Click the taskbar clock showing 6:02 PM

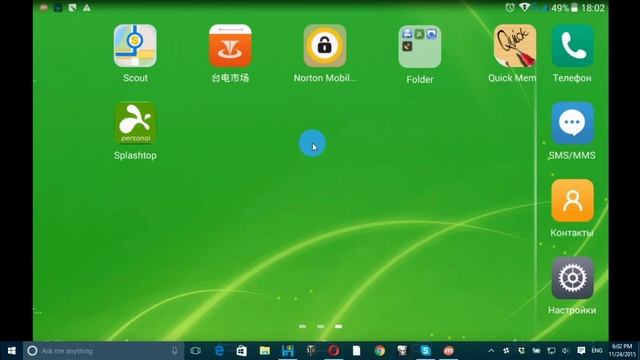click(622, 351)
